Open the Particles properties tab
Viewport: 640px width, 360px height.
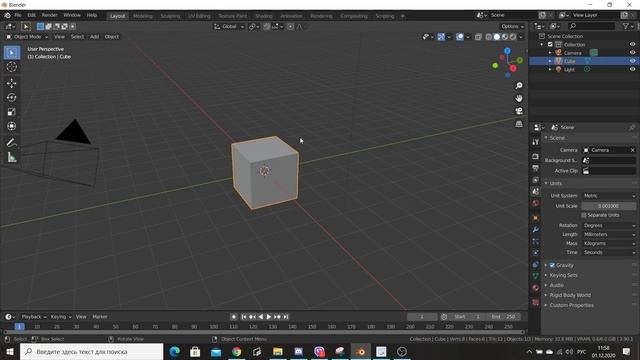pos(536,241)
